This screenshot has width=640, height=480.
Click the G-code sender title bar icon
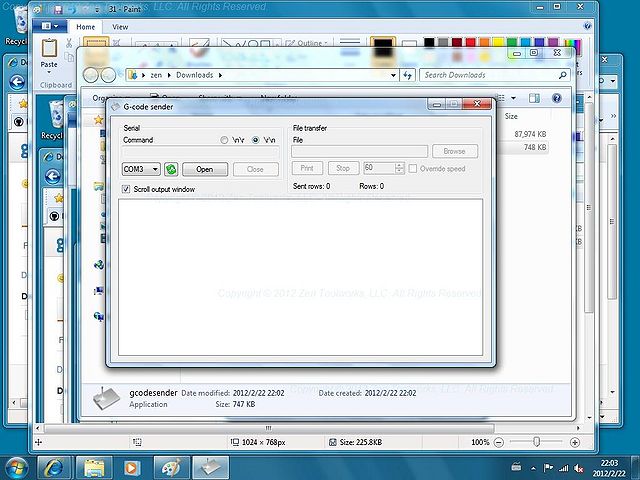[116, 107]
